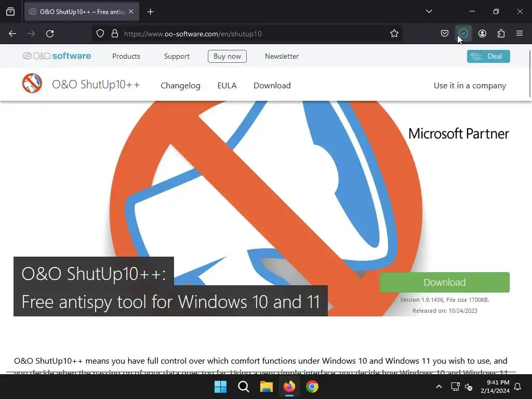Open a new tab
The width and height of the screenshot is (532, 399).
[x=150, y=12]
